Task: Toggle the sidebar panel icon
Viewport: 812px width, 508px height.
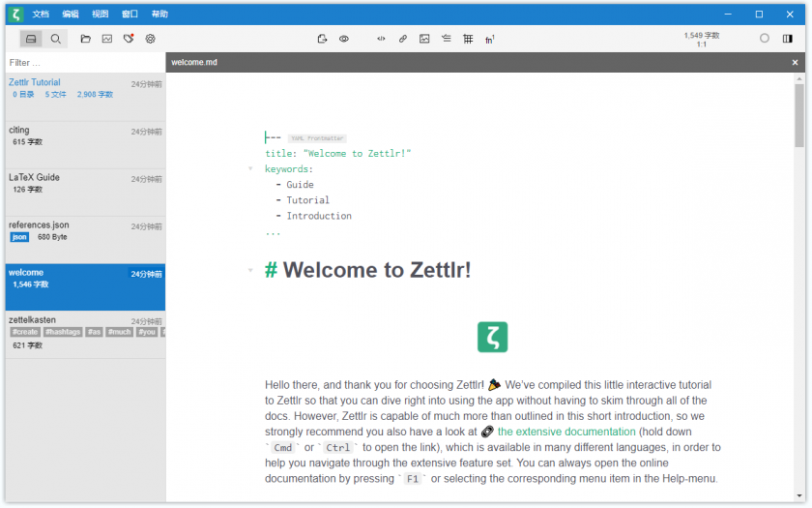Action: 788,39
